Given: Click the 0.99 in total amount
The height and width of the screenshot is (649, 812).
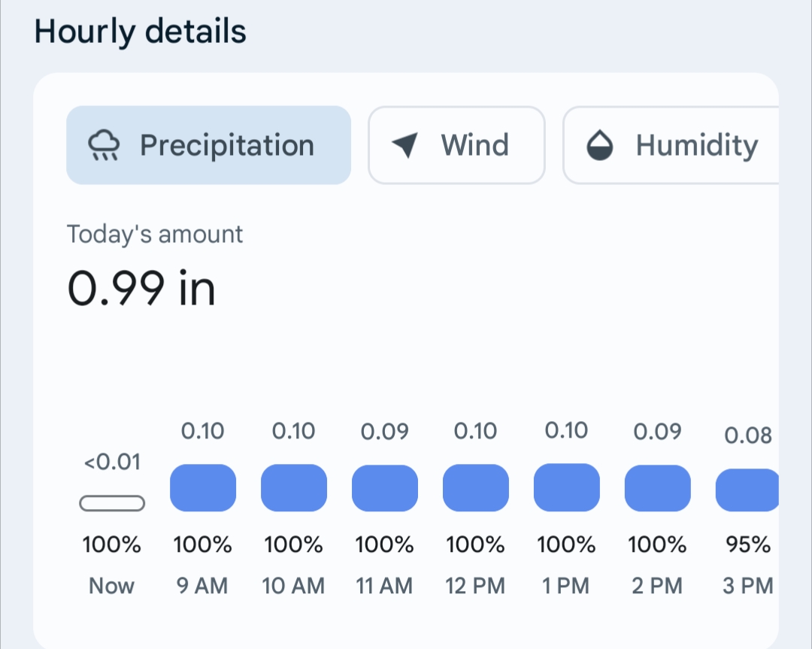Looking at the screenshot, I should (x=141, y=288).
